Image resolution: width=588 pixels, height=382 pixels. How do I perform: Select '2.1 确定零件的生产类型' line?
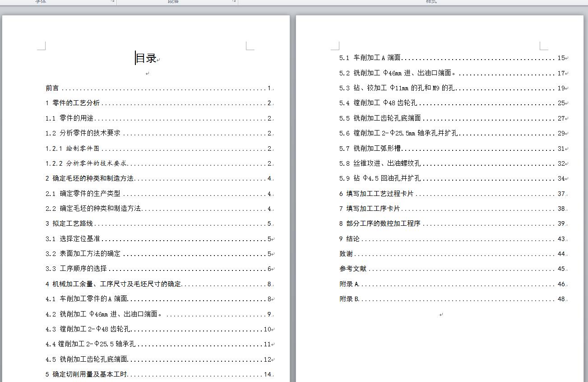click(159, 194)
